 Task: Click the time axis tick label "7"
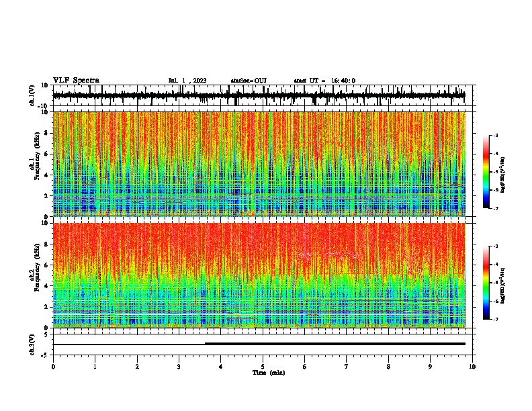(x=347, y=367)
